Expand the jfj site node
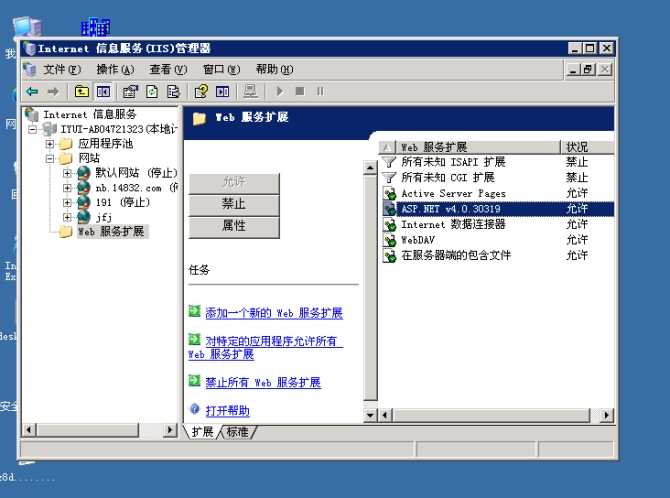 point(67,217)
